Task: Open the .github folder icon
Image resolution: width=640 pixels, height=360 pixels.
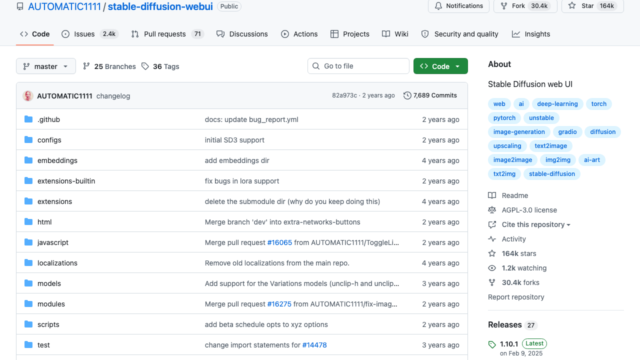Action: point(28,119)
